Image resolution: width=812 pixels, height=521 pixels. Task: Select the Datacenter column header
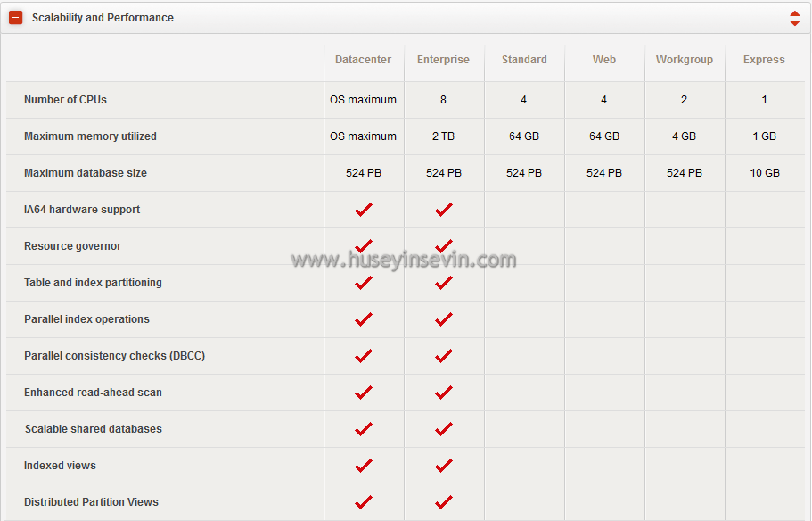pos(363,60)
